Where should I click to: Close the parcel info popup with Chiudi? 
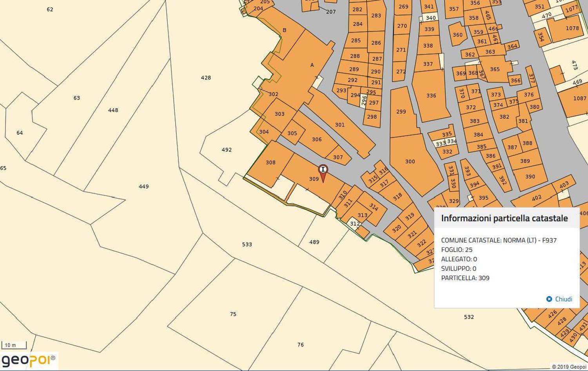pyautogui.click(x=559, y=299)
